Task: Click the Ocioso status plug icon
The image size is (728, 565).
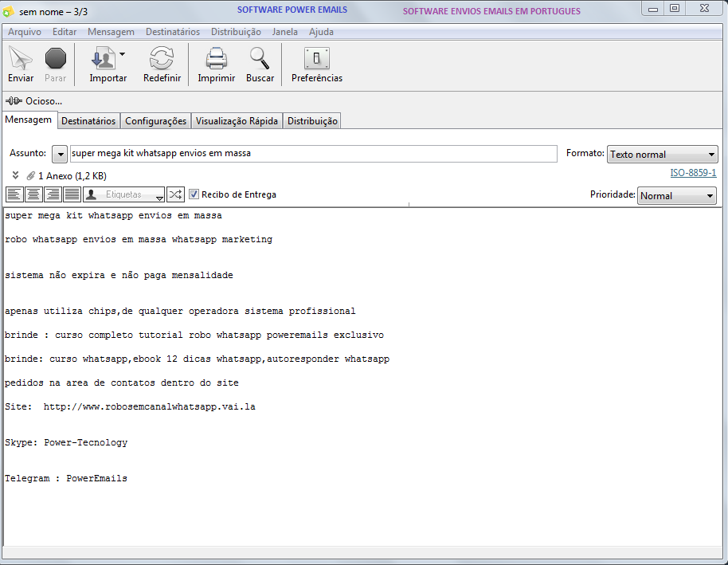Action: (14, 101)
